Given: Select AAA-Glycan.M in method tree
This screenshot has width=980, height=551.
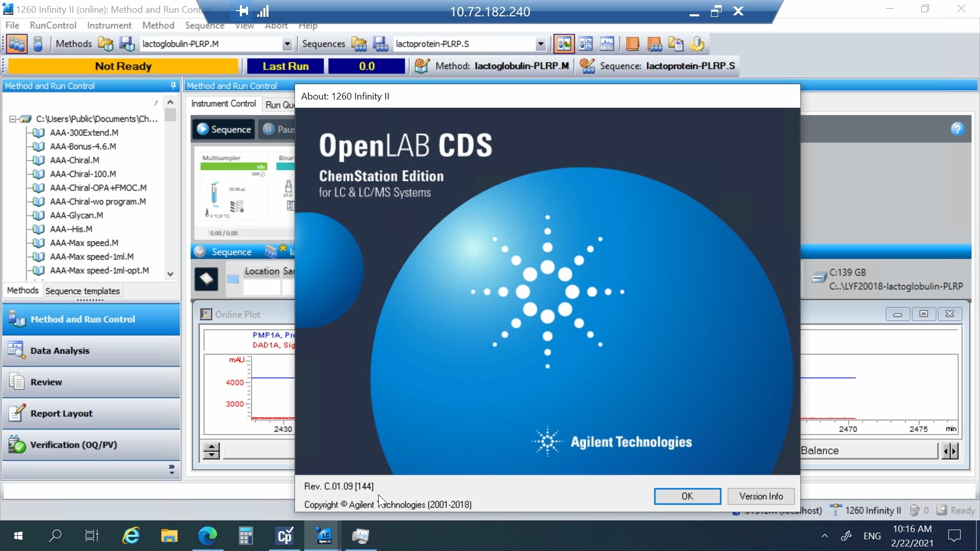Looking at the screenshot, I should pyautogui.click(x=77, y=215).
